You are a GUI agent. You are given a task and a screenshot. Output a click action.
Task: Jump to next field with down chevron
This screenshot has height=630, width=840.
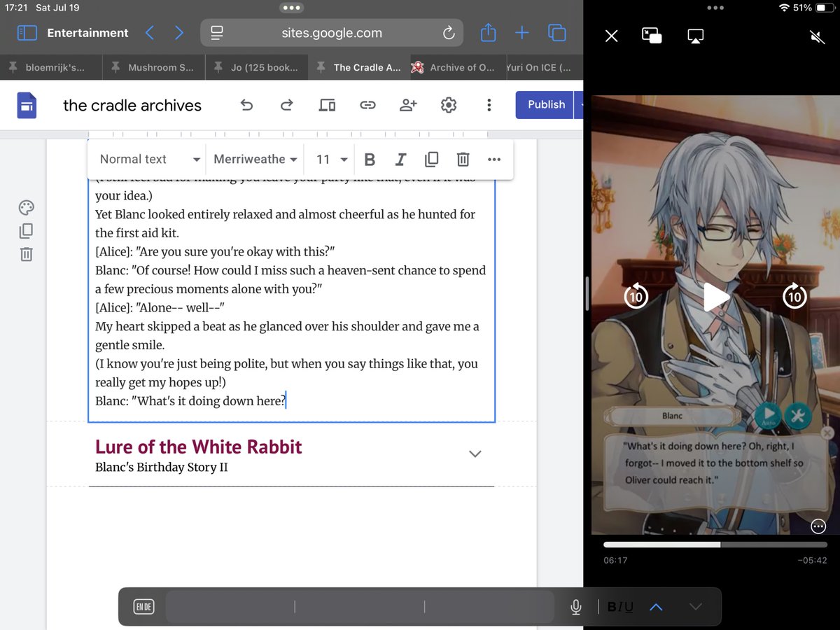coord(695,607)
